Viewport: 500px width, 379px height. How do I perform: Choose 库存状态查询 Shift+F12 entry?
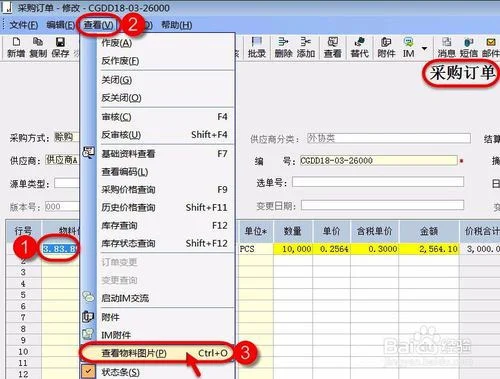157,243
